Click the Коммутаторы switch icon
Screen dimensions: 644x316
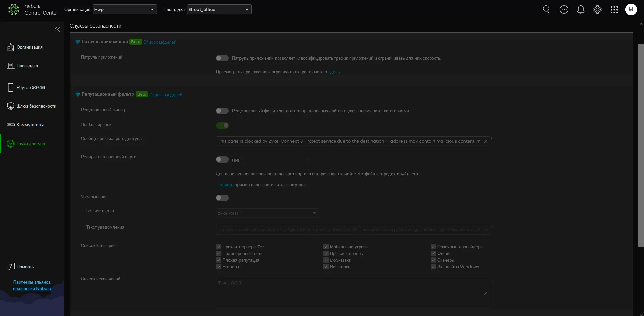(11, 125)
